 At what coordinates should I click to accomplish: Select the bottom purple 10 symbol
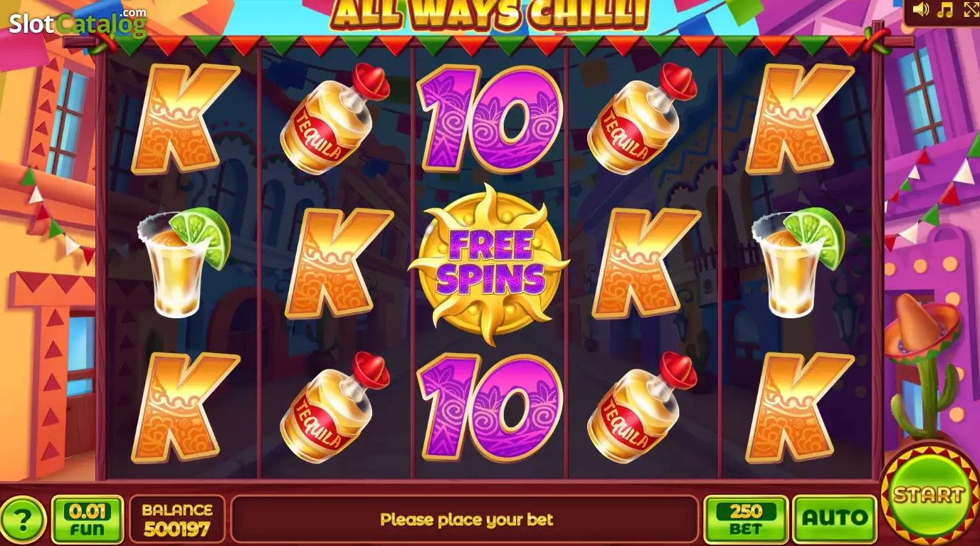[x=490, y=407]
